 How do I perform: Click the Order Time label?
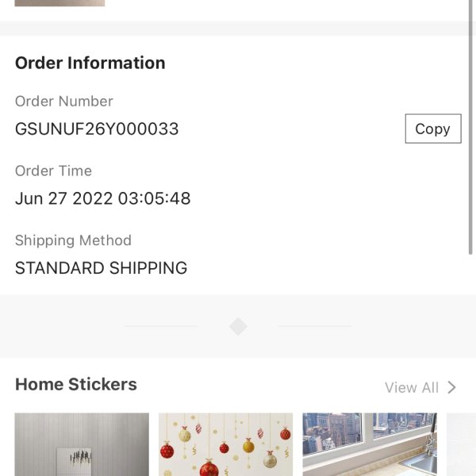click(53, 171)
